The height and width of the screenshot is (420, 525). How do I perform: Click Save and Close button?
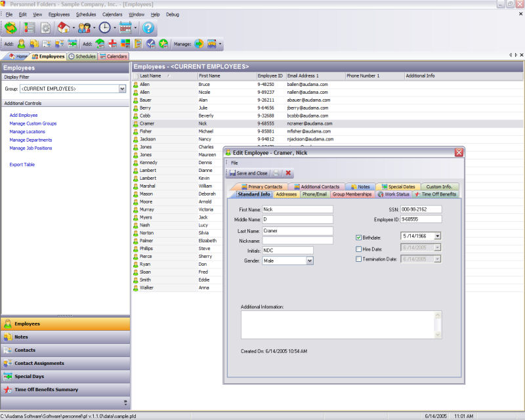[248, 173]
